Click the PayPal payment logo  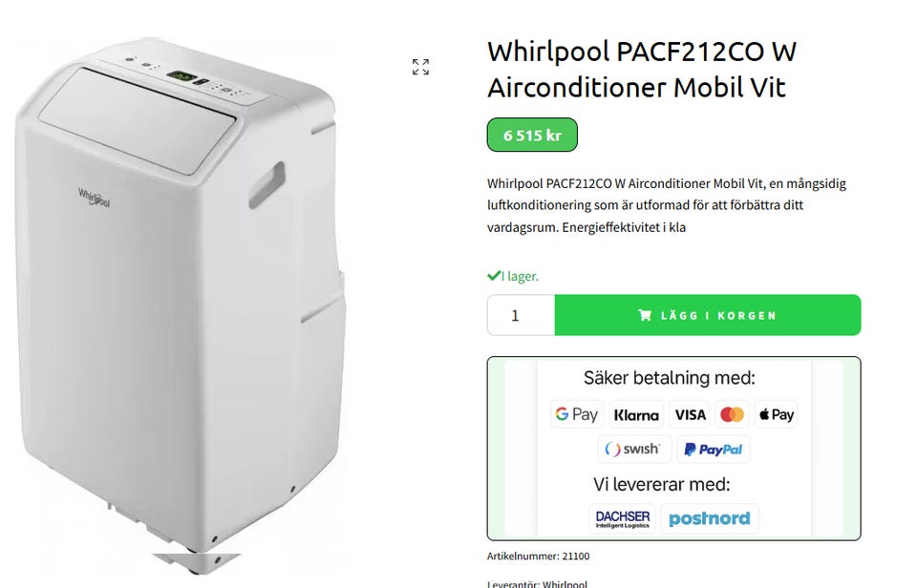click(714, 449)
